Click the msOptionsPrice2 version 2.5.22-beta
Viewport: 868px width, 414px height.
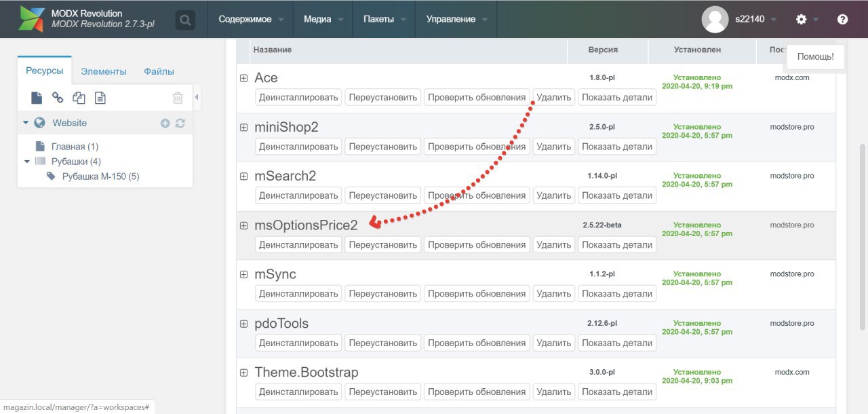pos(602,225)
